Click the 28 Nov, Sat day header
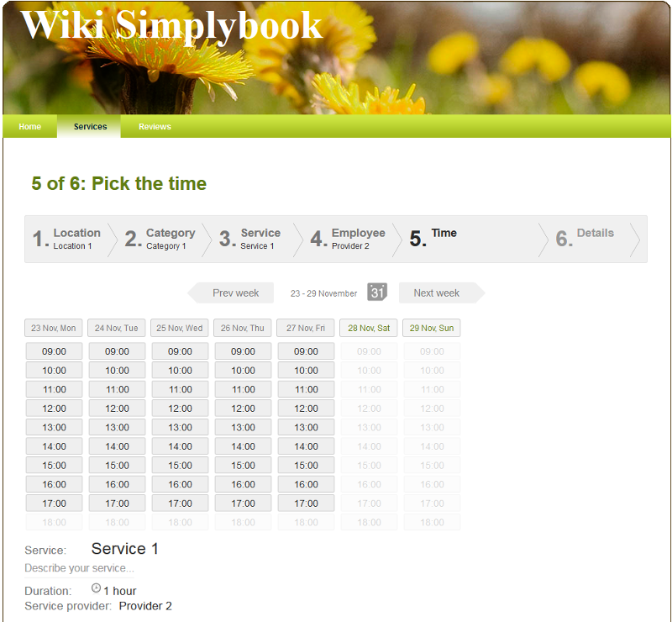The width and height of the screenshot is (672, 622). [x=369, y=328]
